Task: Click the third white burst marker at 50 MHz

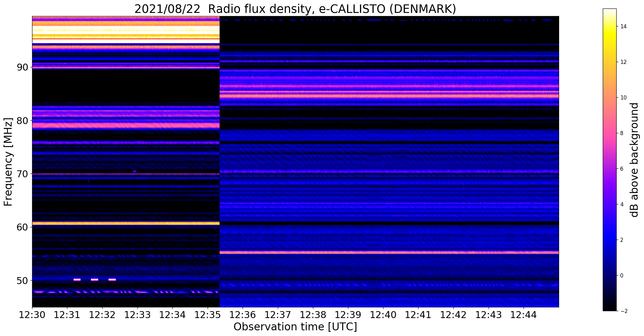Action: point(112,279)
